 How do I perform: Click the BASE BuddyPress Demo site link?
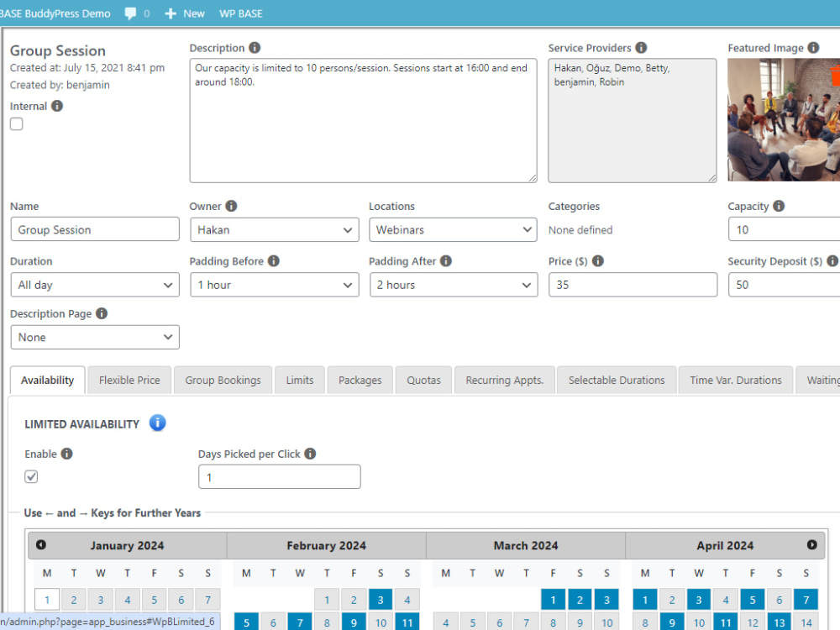click(55, 14)
